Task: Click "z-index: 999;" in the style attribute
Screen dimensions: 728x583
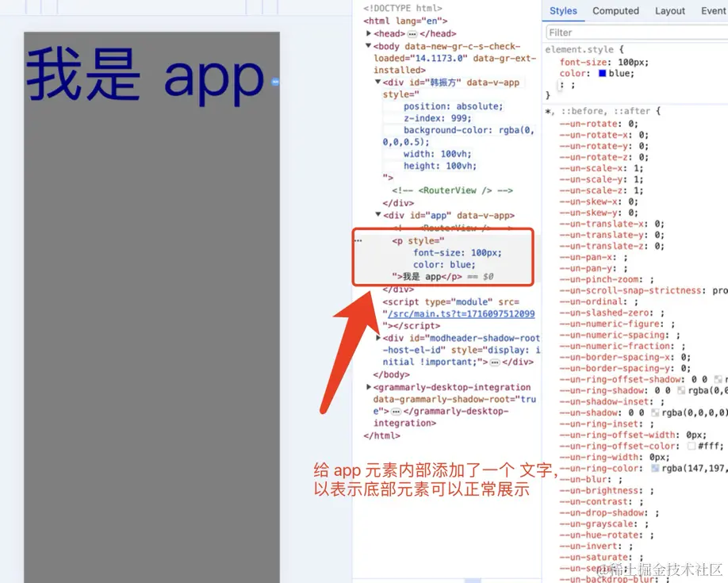Action: point(438,118)
